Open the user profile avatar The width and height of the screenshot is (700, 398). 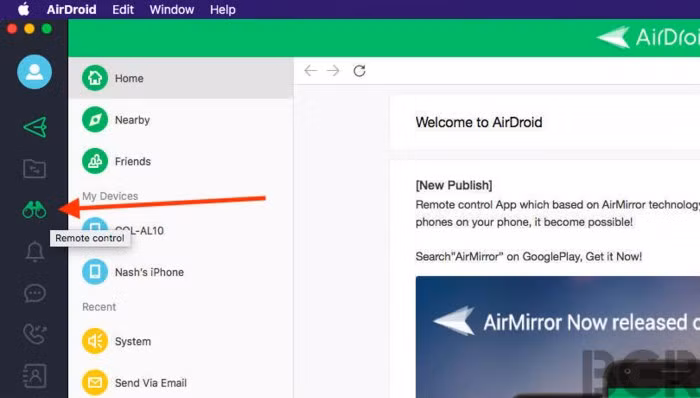click(x=34, y=72)
